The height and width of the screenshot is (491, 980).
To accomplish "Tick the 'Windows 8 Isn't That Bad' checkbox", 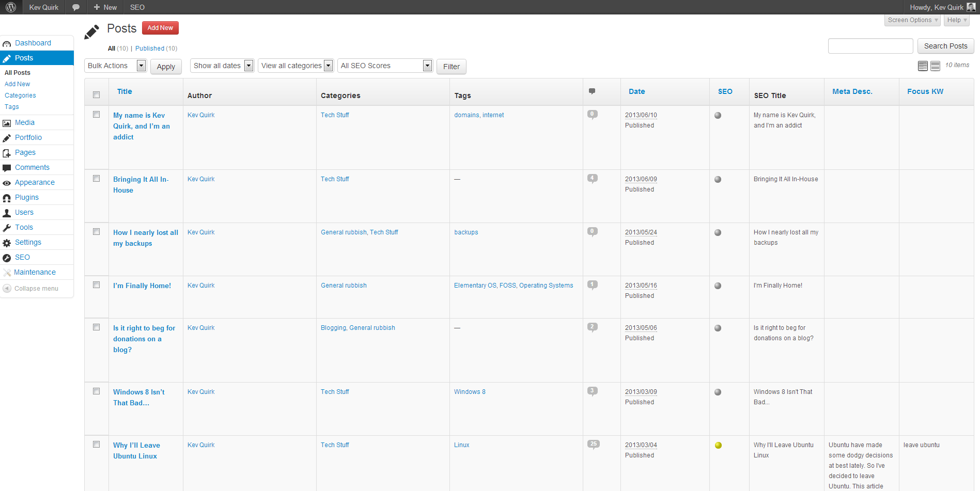I will pos(96,391).
